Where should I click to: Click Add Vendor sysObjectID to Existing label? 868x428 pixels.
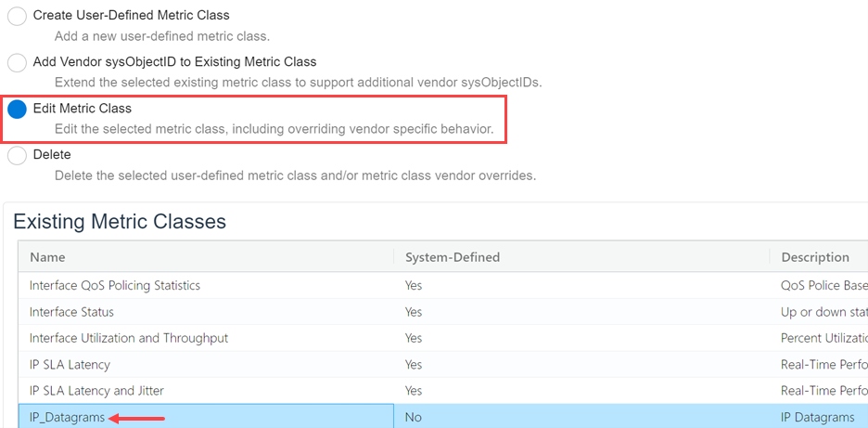(x=174, y=61)
